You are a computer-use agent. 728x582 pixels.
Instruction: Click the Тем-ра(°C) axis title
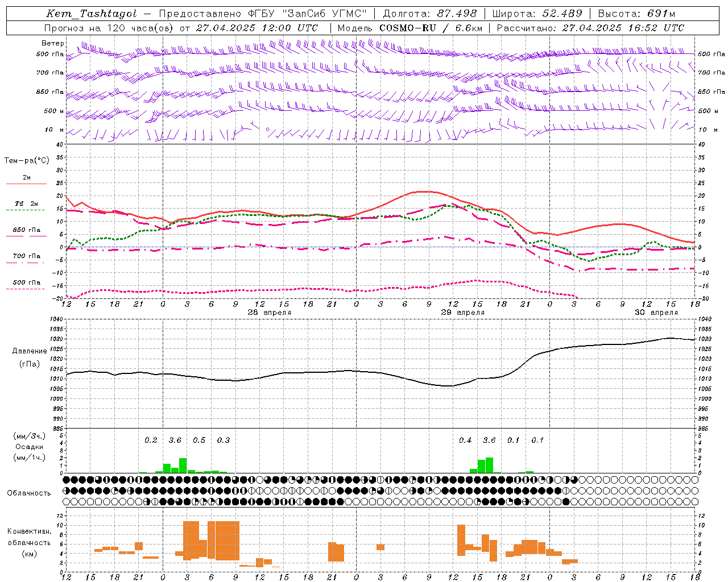point(27,161)
